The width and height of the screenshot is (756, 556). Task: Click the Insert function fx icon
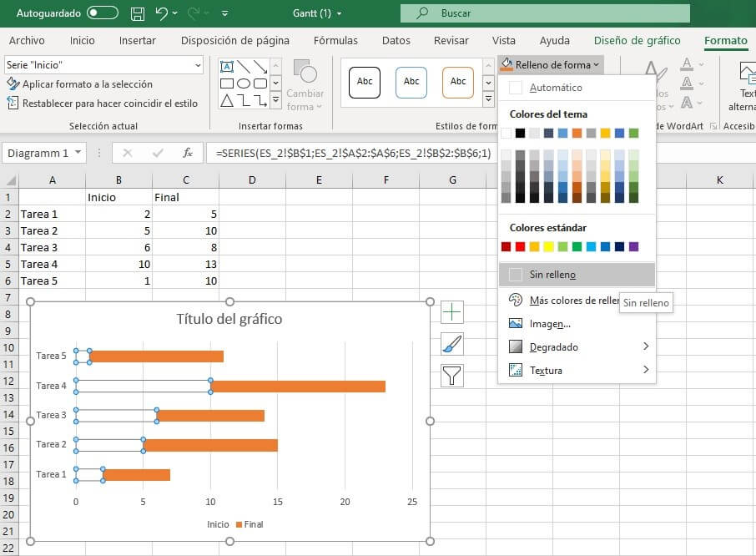pos(187,153)
